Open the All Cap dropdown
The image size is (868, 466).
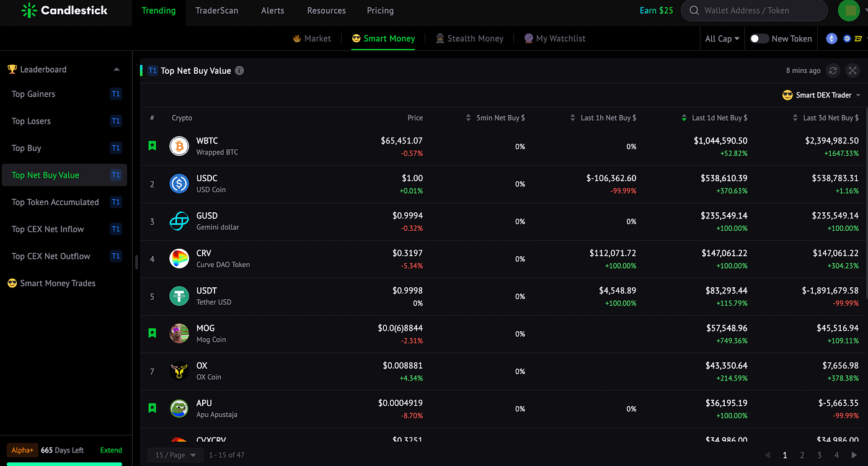[x=722, y=38]
